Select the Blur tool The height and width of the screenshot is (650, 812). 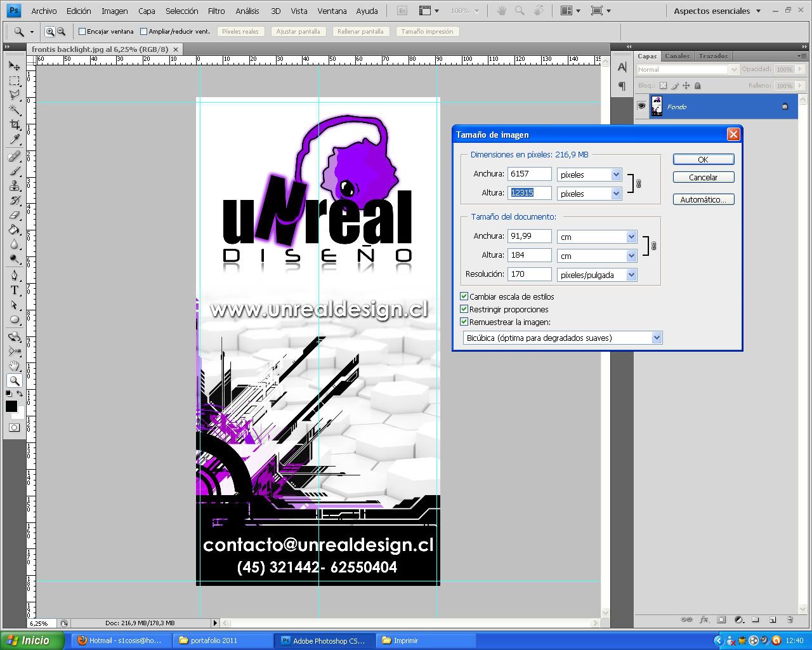(14, 244)
